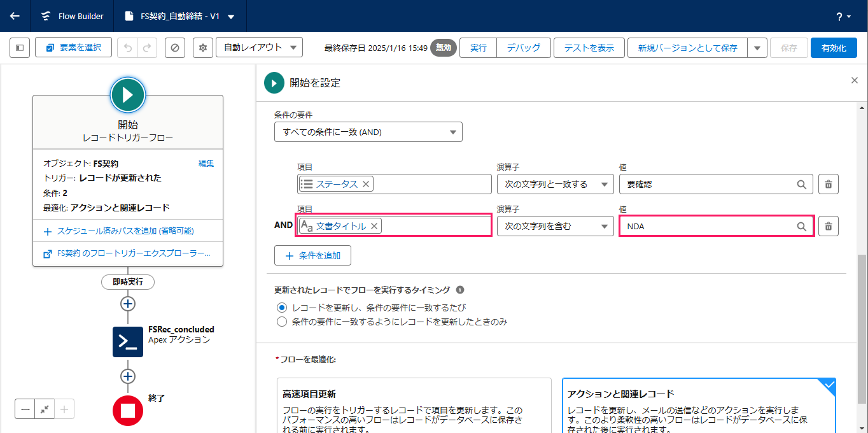Viewport: 868px width, 433px height.
Task: Delete the 文書タイトル condition row
Action: coord(829,226)
